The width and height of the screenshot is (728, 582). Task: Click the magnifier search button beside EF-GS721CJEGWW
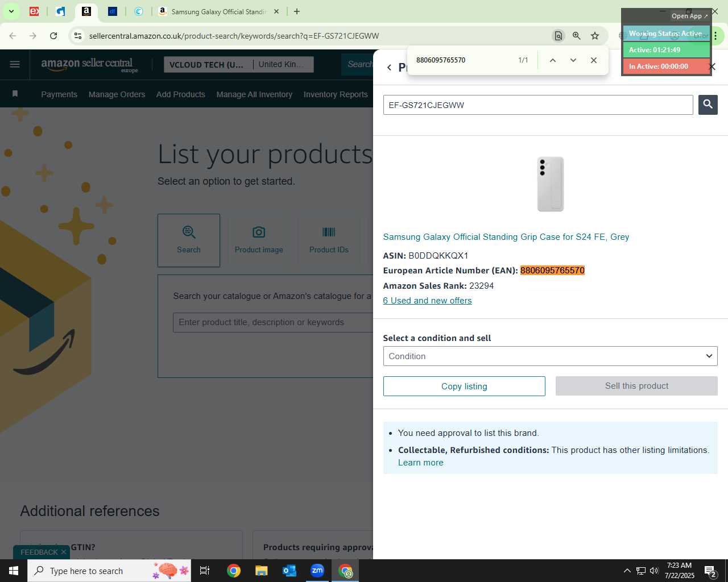(708, 105)
